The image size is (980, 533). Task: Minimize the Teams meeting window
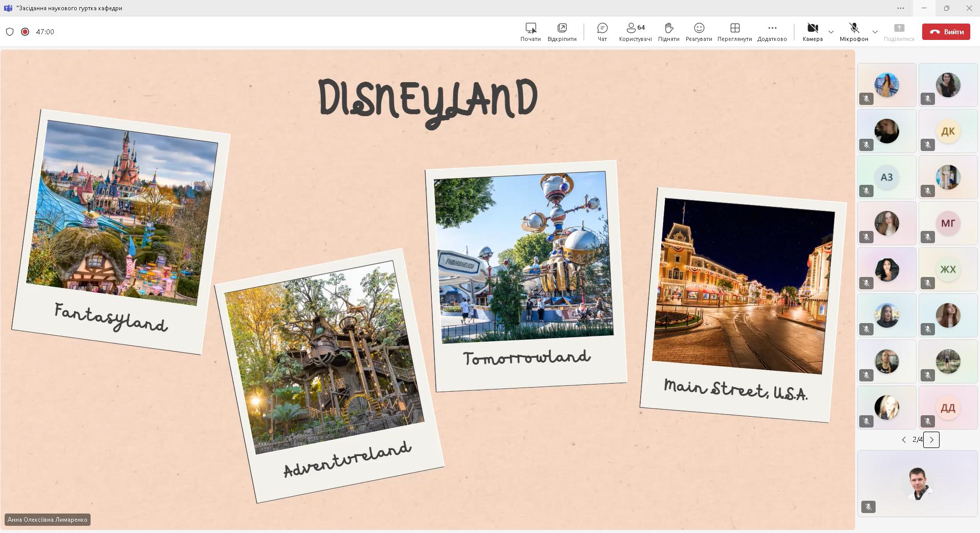point(924,8)
